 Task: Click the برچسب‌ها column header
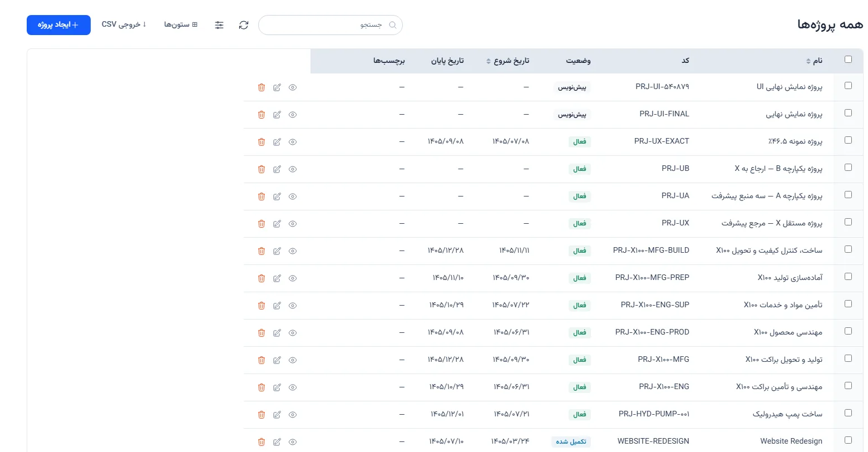[389, 61]
